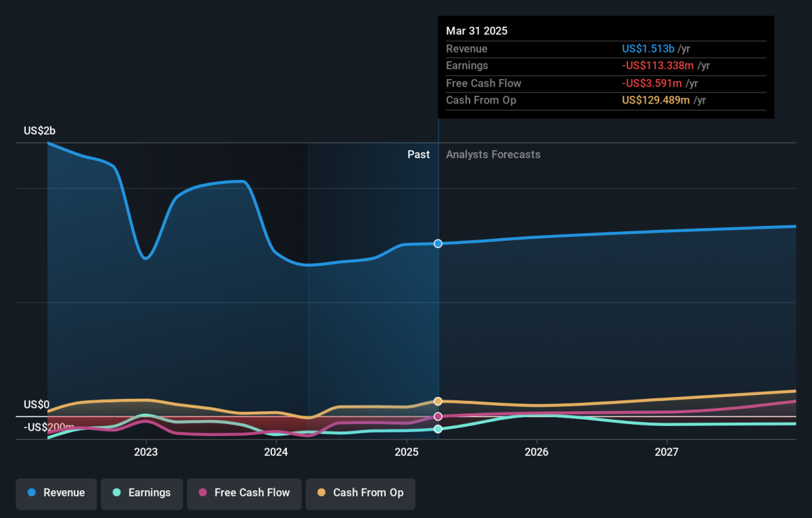Click the Free Cash Flow label in tooltip
Image resolution: width=812 pixels, height=518 pixels.
coord(484,83)
